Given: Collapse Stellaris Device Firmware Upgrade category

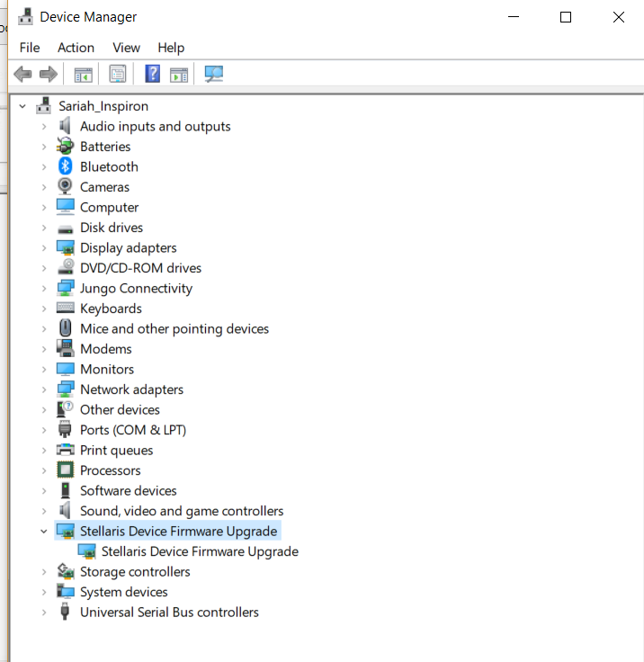Looking at the screenshot, I should coord(43,532).
